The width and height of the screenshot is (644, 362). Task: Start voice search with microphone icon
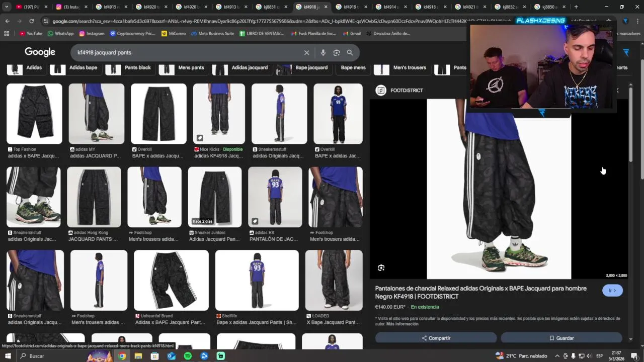click(x=323, y=52)
